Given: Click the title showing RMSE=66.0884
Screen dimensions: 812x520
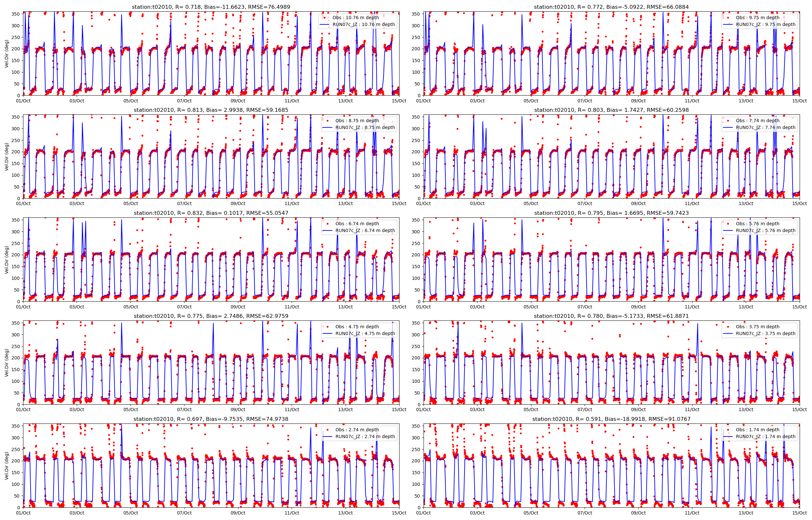Looking at the screenshot, I should (611, 7).
